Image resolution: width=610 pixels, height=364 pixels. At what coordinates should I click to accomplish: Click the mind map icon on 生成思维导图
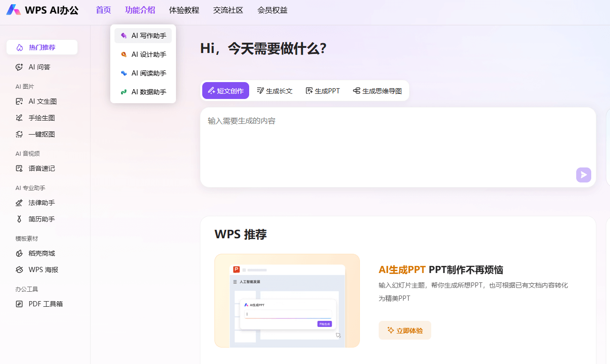click(x=357, y=91)
